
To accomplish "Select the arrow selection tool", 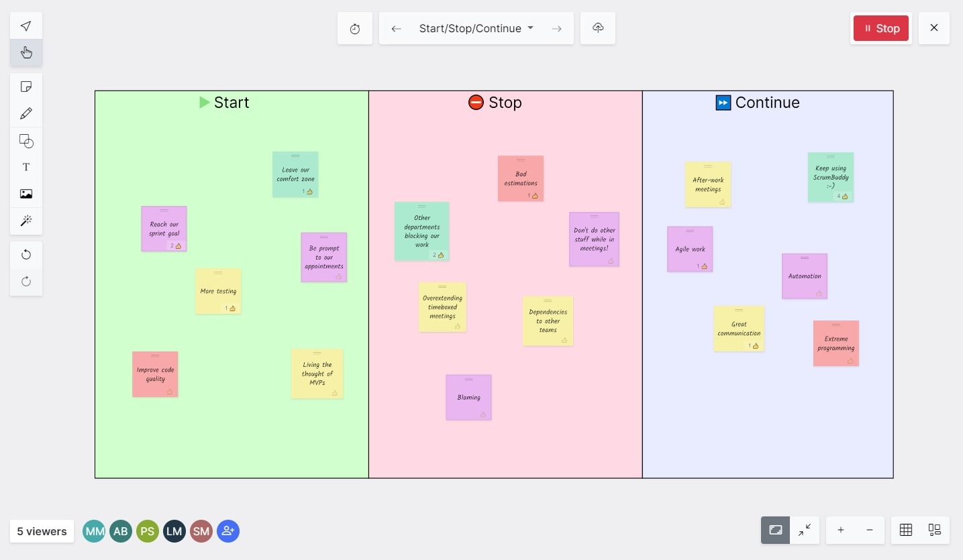I will point(26,25).
